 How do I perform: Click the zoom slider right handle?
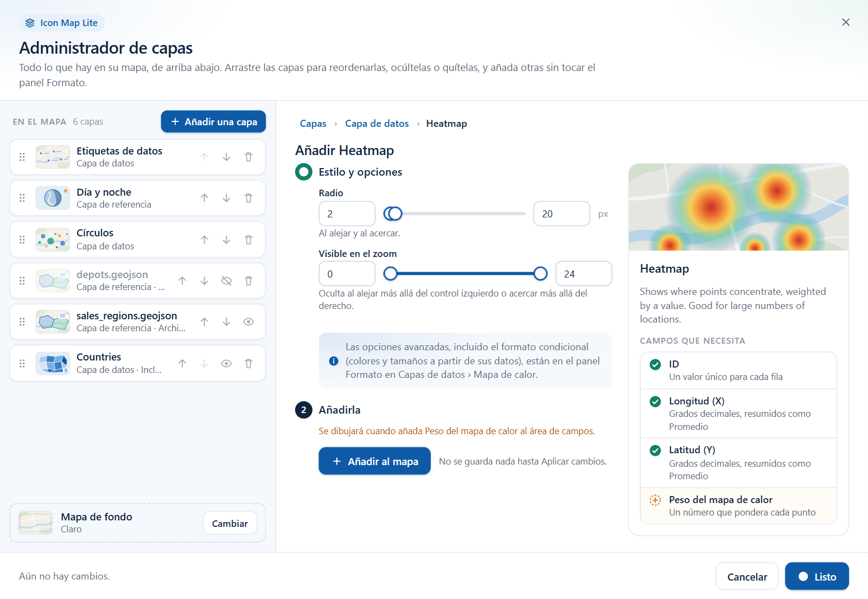pyautogui.click(x=540, y=274)
